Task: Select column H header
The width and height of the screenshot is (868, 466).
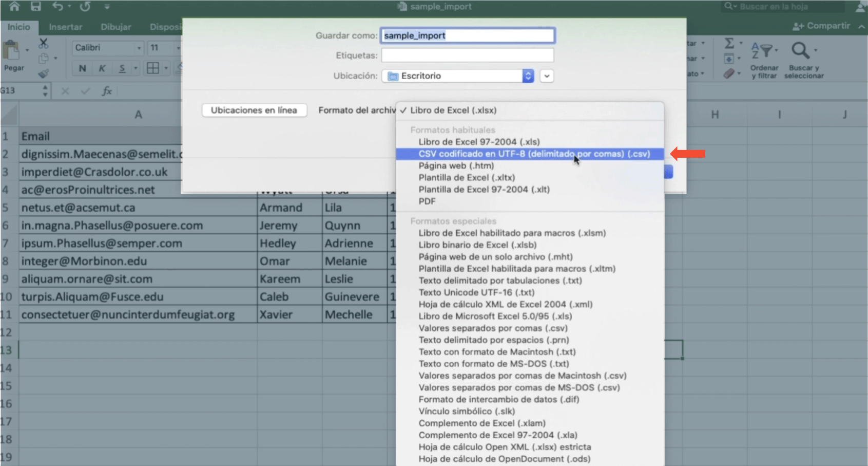Action: pyautogui.click(x=715, y=115)
